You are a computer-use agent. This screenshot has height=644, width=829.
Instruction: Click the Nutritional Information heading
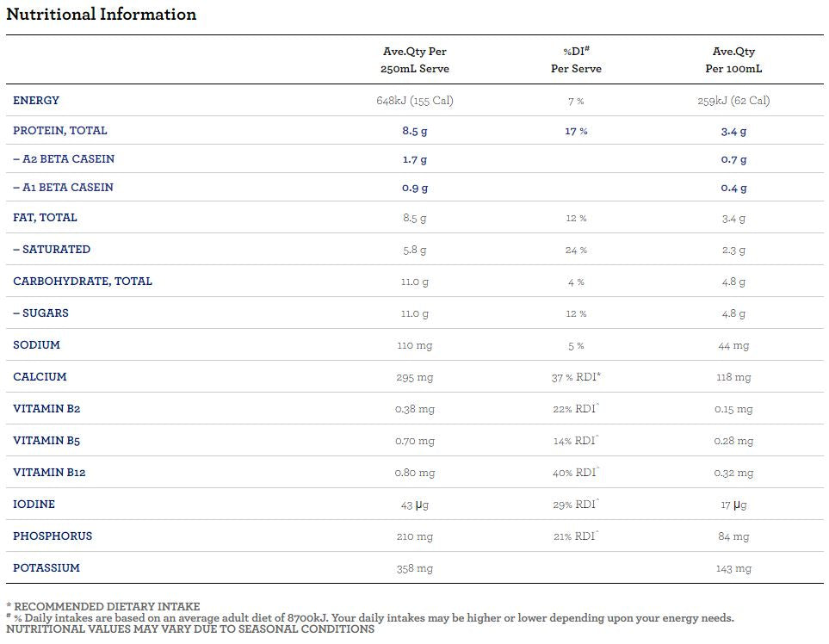tap(102, 15)
